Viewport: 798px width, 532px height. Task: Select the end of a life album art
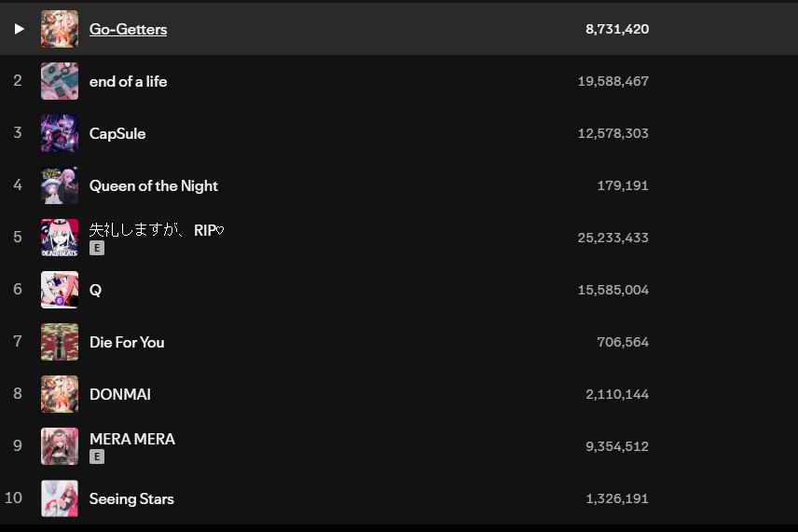click(60, 81)
